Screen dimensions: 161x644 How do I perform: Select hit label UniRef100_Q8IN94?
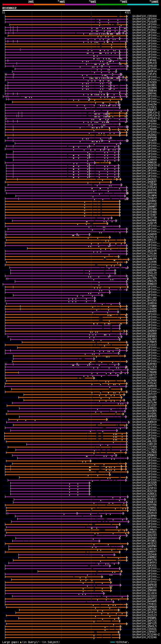[144, 88]
